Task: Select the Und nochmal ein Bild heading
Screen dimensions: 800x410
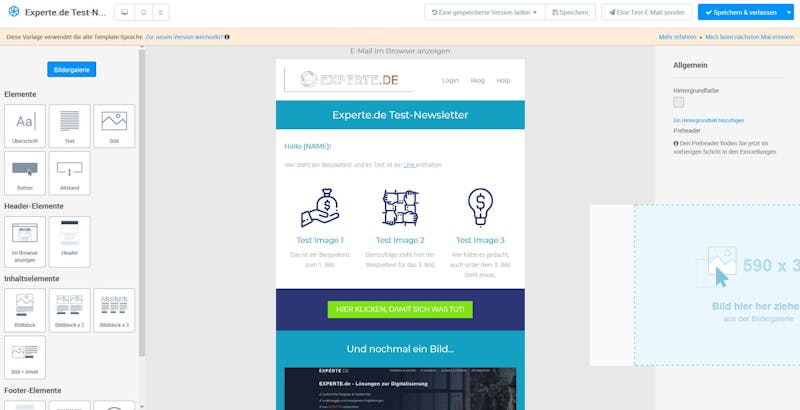Action: [400, 349]
